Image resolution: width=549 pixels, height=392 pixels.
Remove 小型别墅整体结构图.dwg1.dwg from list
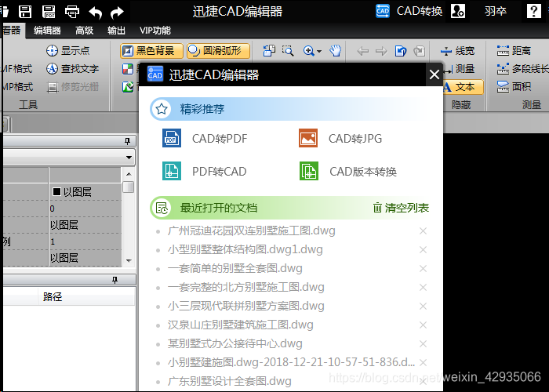(x=423, y=250)
